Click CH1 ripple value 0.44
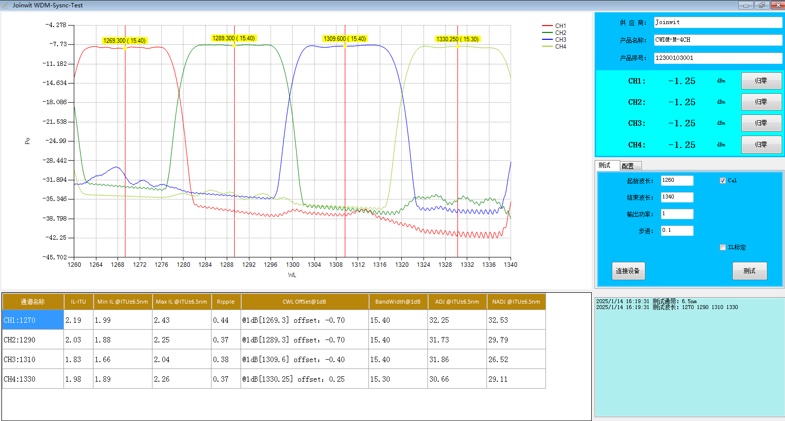Screen dimensions: 785x421 click(226, 320)
